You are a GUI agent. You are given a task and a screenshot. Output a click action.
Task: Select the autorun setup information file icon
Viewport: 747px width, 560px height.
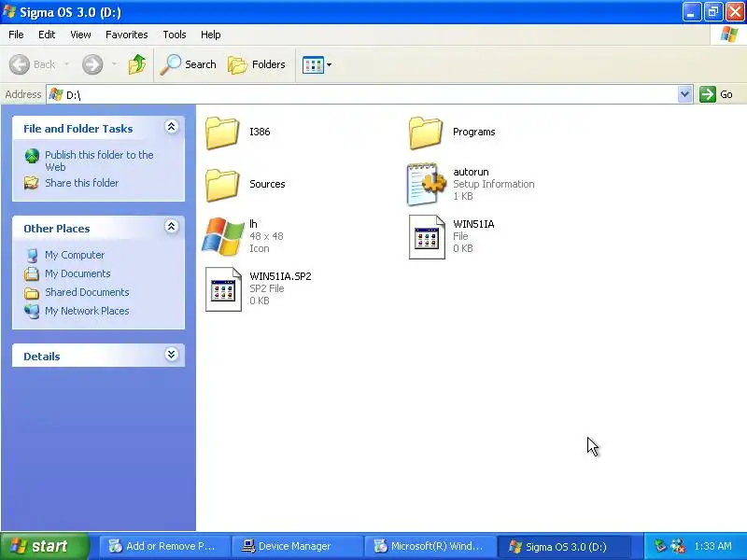[x=427, y=184]
